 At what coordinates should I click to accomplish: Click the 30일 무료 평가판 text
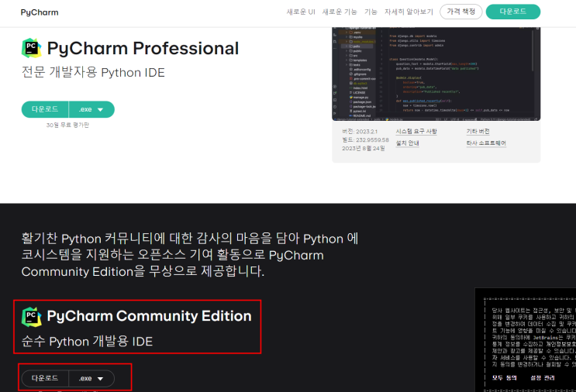(67, 126)
